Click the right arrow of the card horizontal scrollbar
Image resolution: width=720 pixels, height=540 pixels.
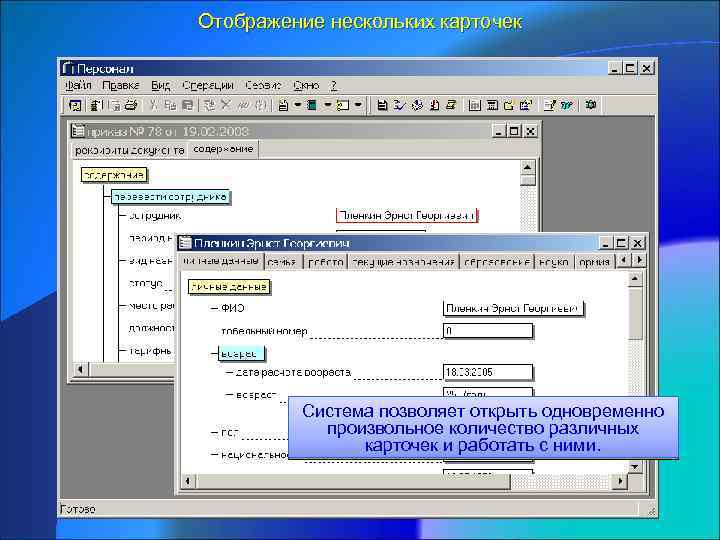[620, 481]
